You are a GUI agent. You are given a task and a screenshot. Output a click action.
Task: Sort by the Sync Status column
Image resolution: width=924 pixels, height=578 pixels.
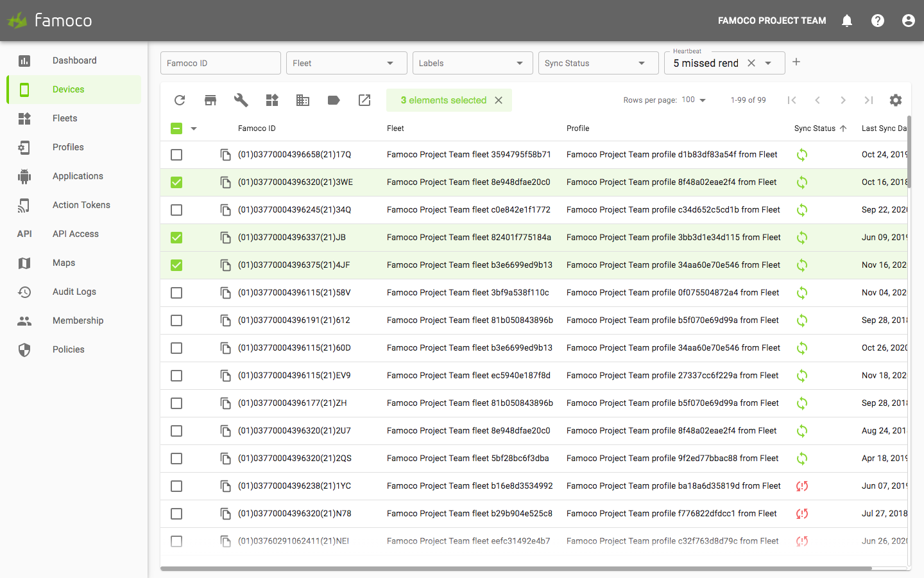(820, 128)
